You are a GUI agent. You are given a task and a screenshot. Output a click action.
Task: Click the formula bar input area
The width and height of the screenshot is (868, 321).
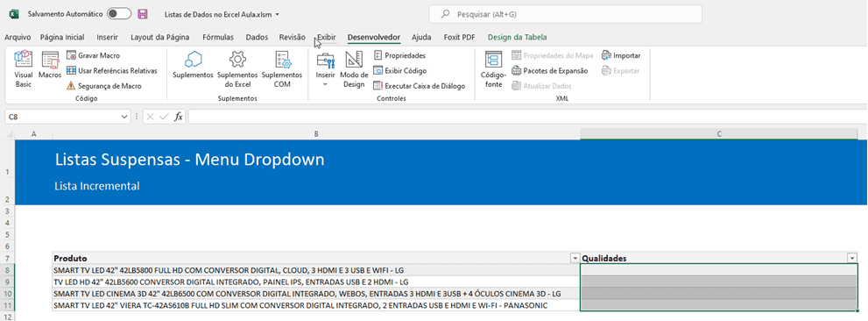pyautogui.click(x=527, y=117)
